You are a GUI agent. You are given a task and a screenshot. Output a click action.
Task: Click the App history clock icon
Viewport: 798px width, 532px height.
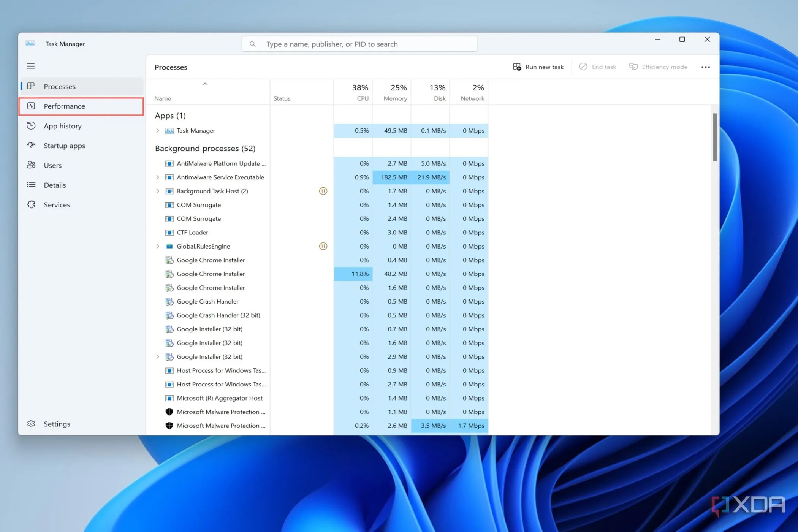(x=31, y=126)
